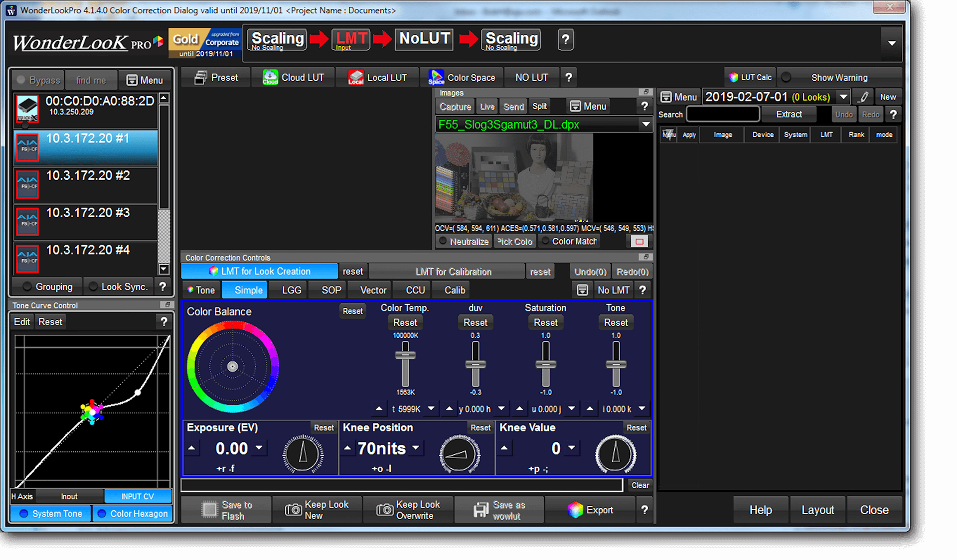
Task: Click the Export color cube button
Action: [x=576, y=510]
